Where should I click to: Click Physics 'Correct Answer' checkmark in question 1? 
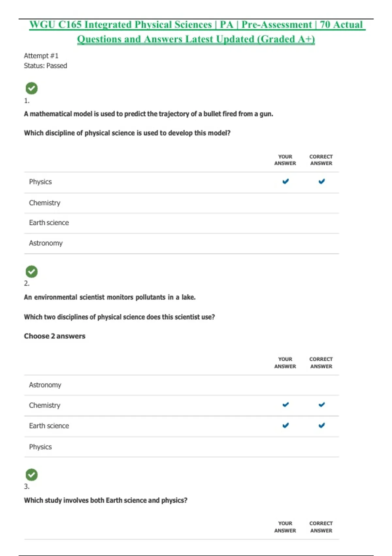[x=322, y=181]
